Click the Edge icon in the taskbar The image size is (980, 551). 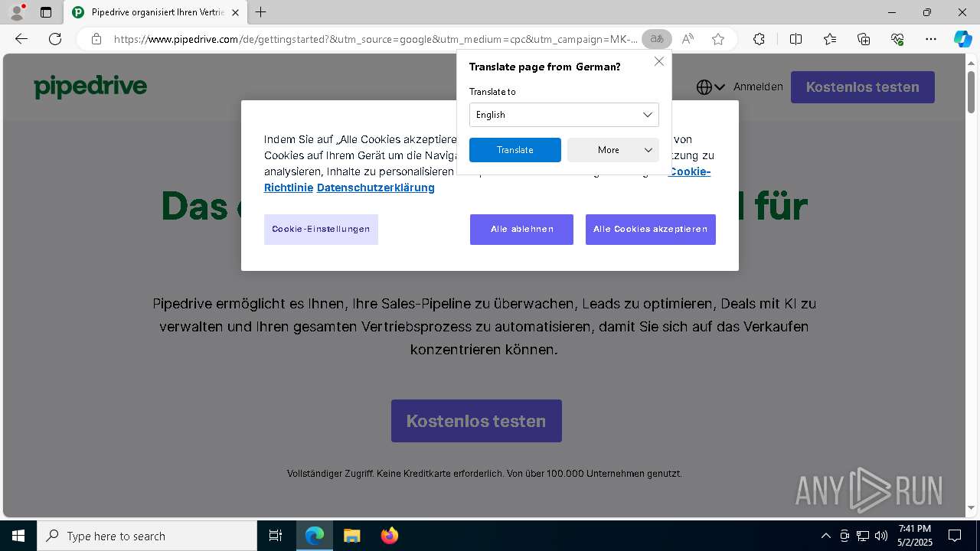[315, 536]
